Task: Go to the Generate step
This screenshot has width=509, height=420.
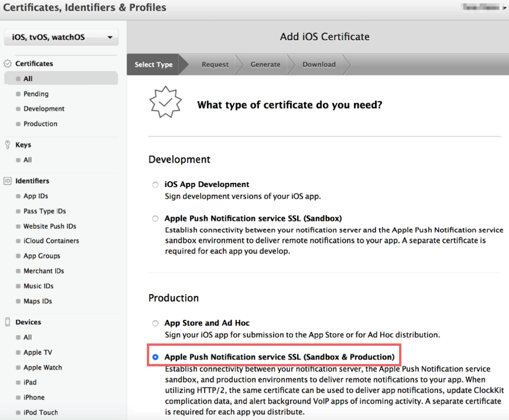Action: tap(265, 65)
